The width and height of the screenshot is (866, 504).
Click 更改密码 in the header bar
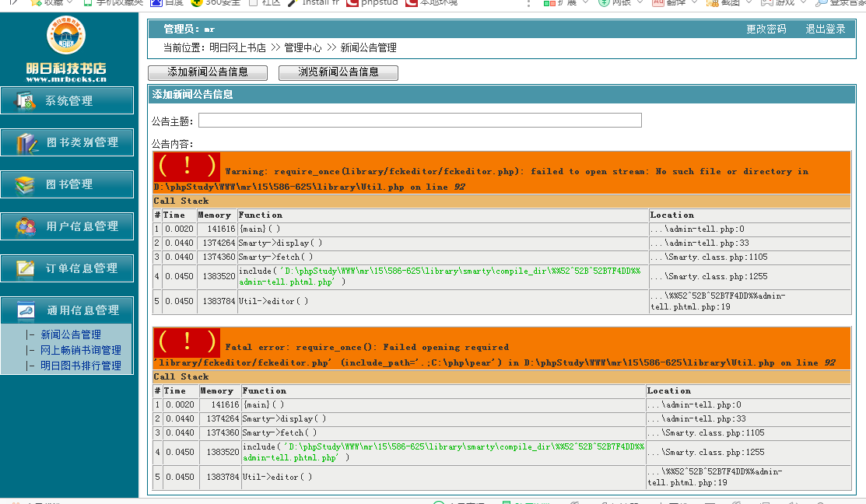coord(766,29)
